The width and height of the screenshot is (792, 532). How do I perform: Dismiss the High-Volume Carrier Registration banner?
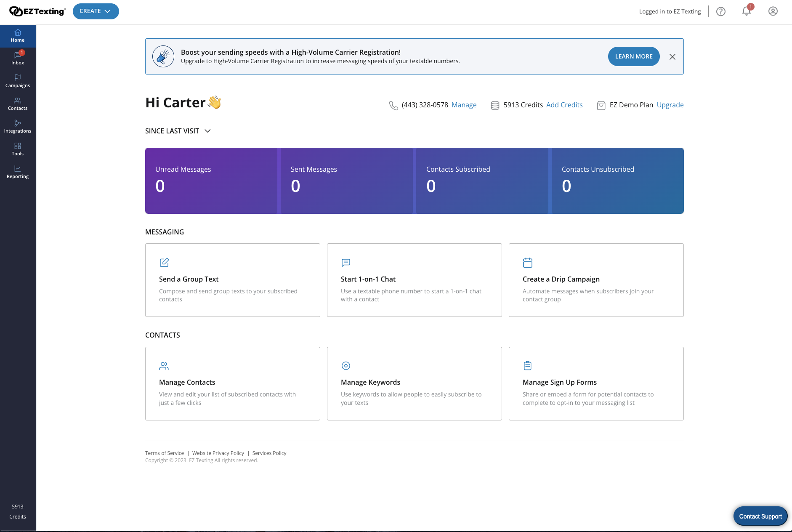(x=672, y=57)
